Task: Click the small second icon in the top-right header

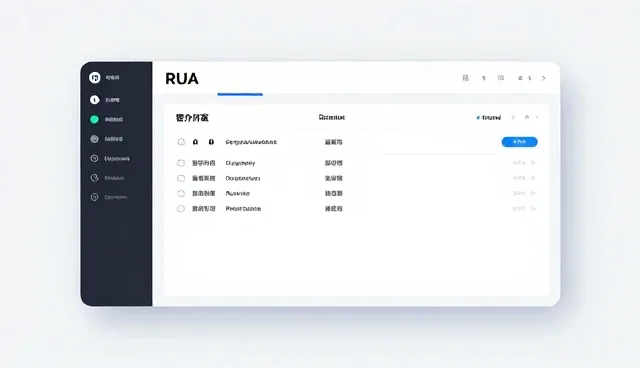Action: point(484,78)
